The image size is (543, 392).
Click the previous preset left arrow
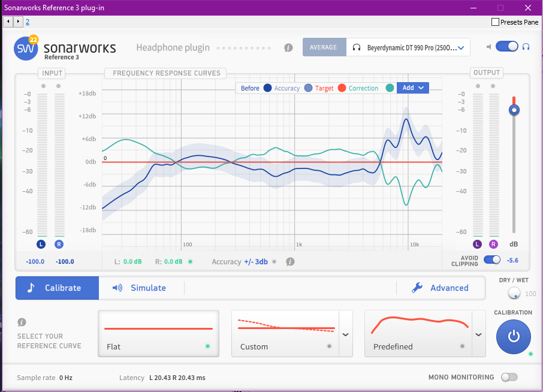pyautogui.click(x=8, y=22)
